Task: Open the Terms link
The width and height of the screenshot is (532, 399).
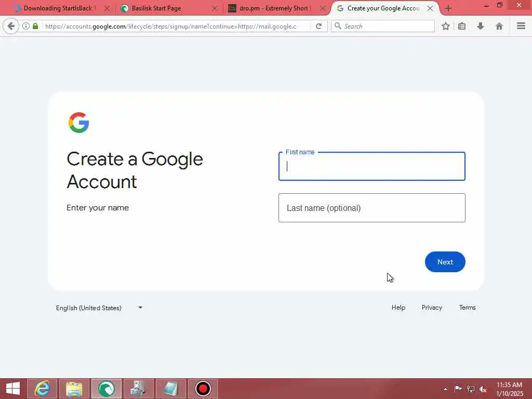Action: coord(467,308)
